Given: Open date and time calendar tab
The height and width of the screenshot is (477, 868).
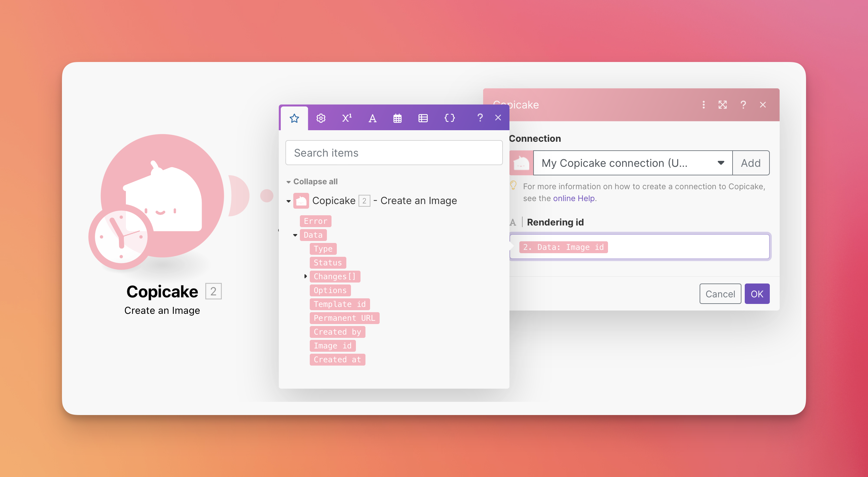Looking at the screenshot, I should [398, 118].
